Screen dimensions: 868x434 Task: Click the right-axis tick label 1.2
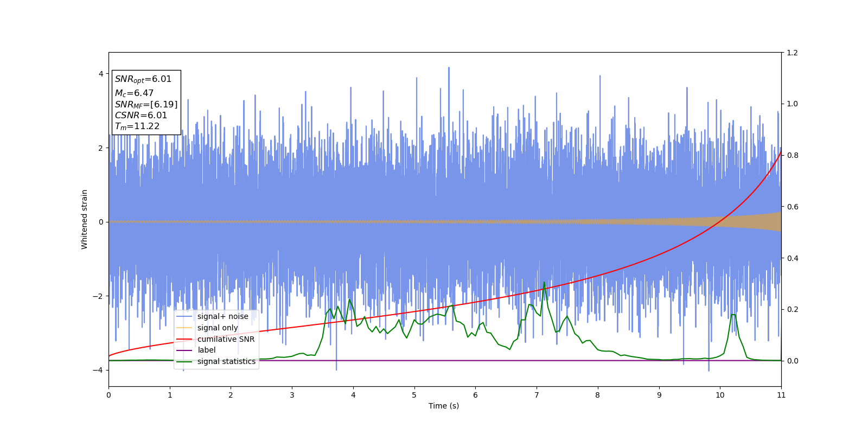[792, 53]
